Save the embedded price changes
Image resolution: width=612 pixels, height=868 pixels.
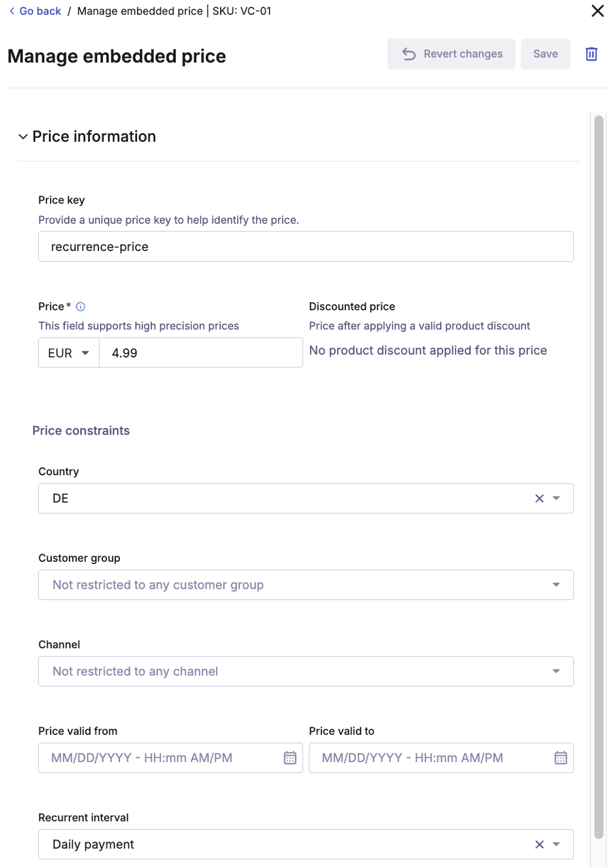[x=545, y=54]
